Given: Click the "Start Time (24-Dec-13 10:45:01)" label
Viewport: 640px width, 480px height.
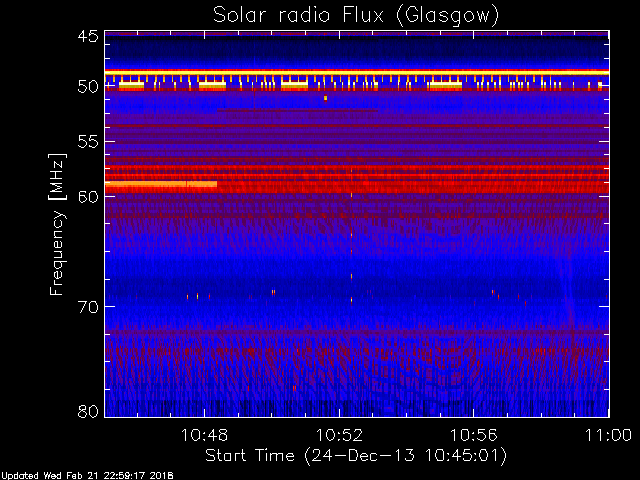Looking at the screenshot, I should point(356,455).
